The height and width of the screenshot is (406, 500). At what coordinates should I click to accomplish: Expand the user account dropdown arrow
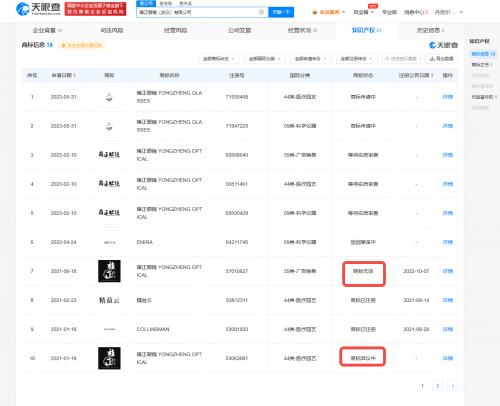(461, 12)
